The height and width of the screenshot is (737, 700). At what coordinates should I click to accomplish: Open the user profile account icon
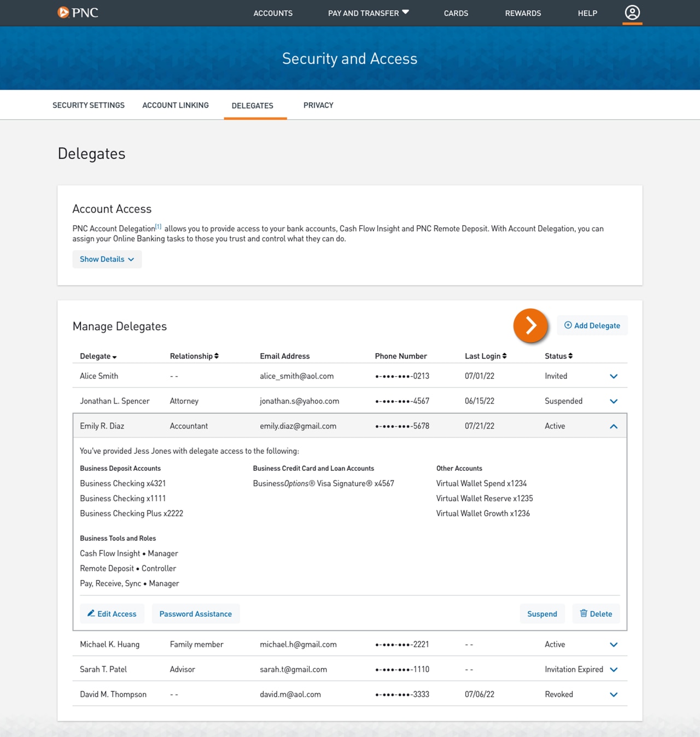tap(632, 12)
